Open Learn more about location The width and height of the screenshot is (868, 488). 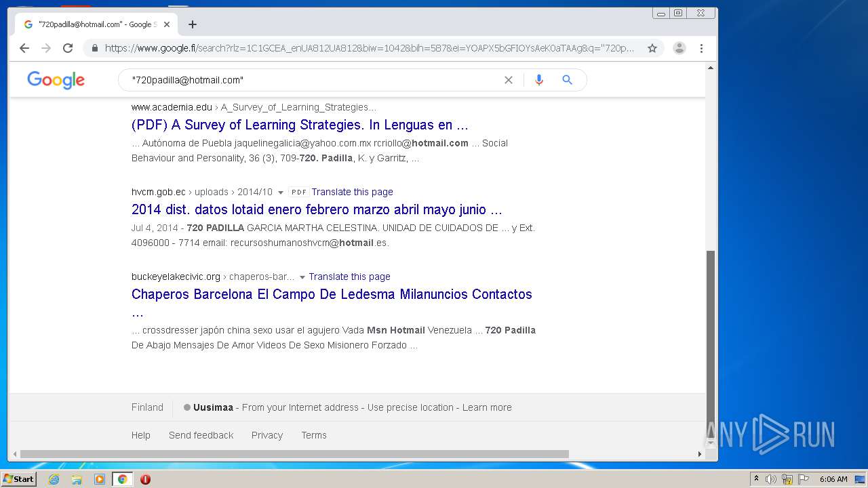pos(487,407)
